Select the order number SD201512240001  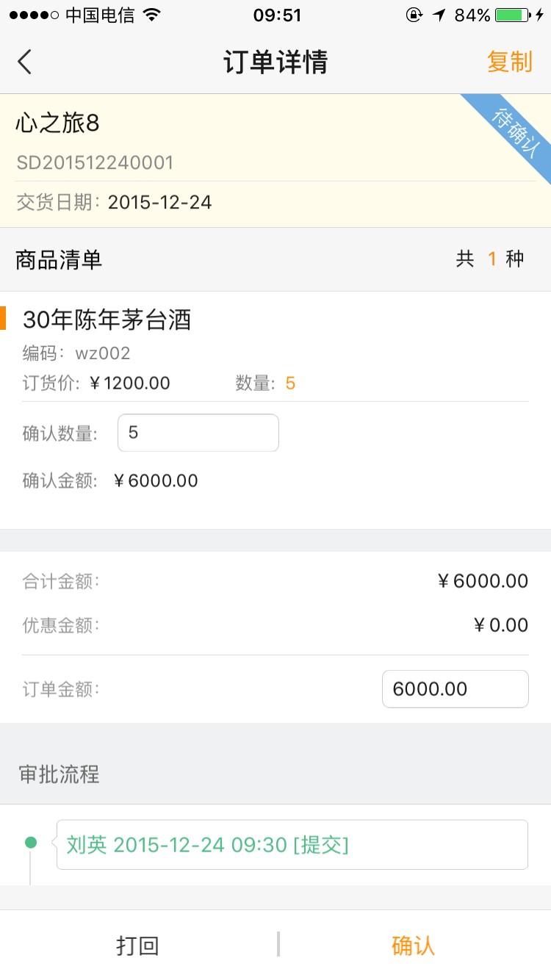point(95,162)
